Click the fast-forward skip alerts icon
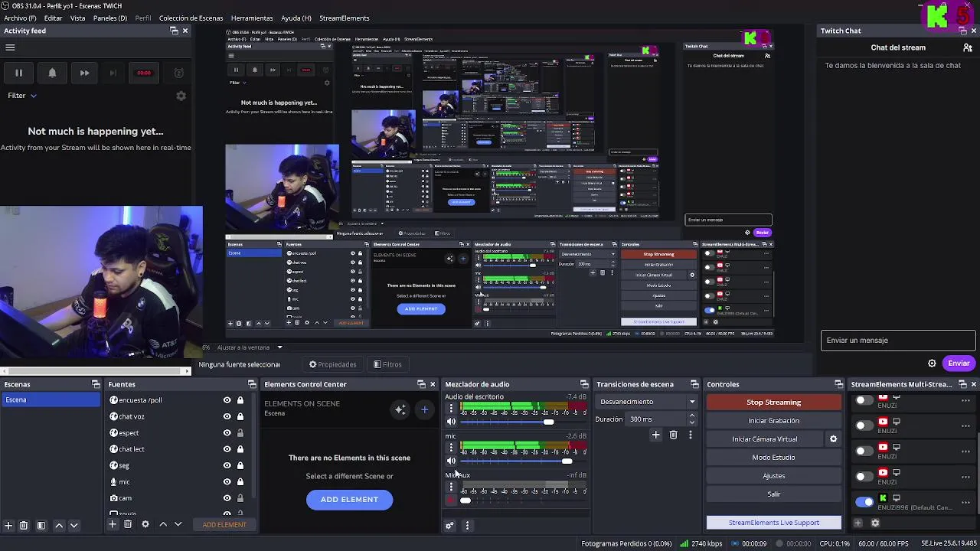The width and height of the screenshot is (980, 551). tap(84, 73)
